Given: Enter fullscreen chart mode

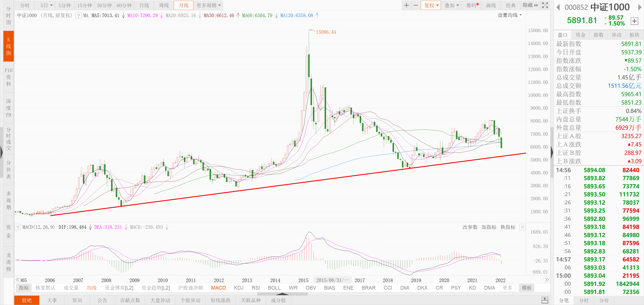Looking at the screenshot, I should pyautogui.click(x=545, y=5).
